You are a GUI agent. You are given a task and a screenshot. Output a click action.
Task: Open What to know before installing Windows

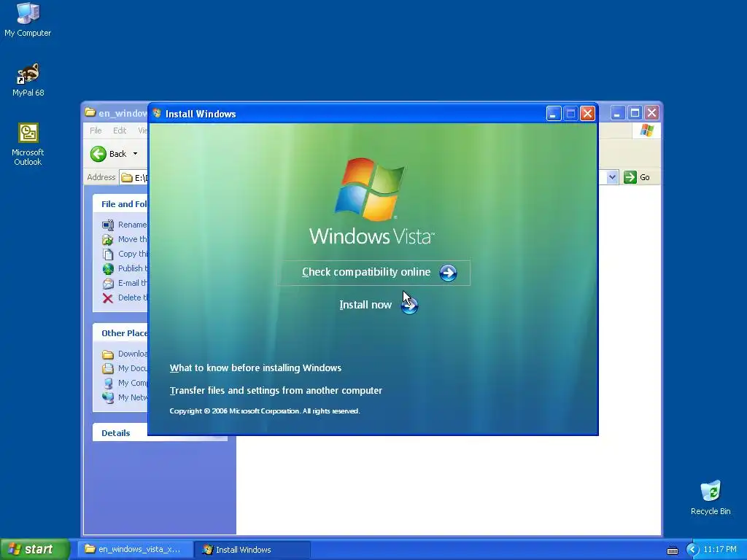255,367
